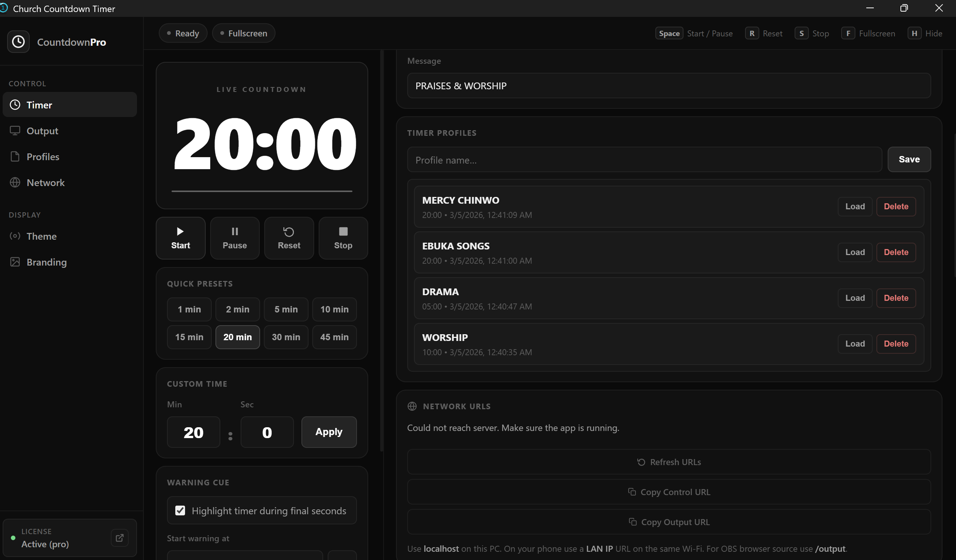Select the 45 min quick preset
The width and height of the screenshot is (956, 560).
[334, 337]
